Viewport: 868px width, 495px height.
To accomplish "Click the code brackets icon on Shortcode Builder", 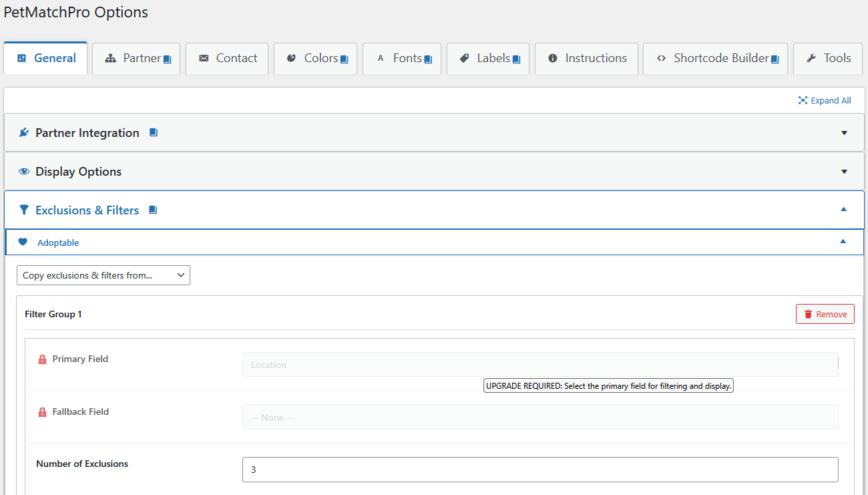I will [661, 59].
